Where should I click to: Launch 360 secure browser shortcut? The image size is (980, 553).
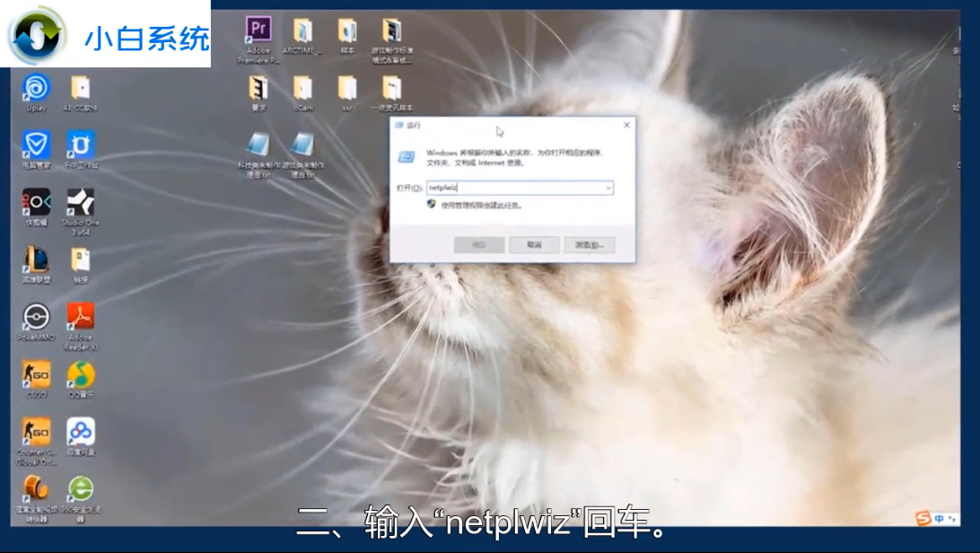pyautogui.click(x=80, y=489)
